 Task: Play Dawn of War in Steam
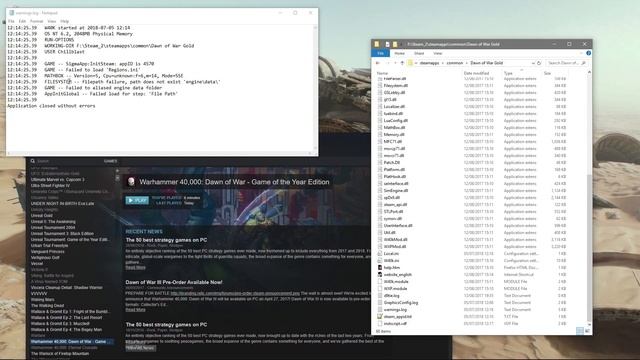pyautogui.click(x=137, y=200)
